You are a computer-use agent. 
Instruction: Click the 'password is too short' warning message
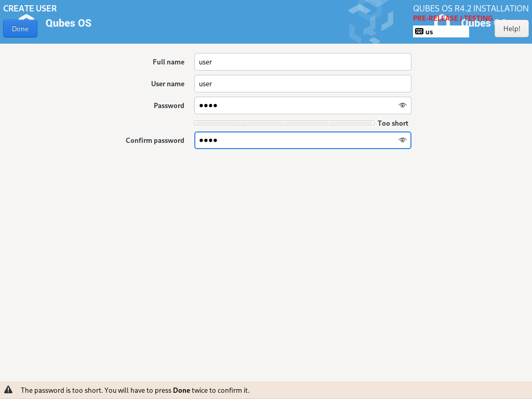tap(135, 390)
